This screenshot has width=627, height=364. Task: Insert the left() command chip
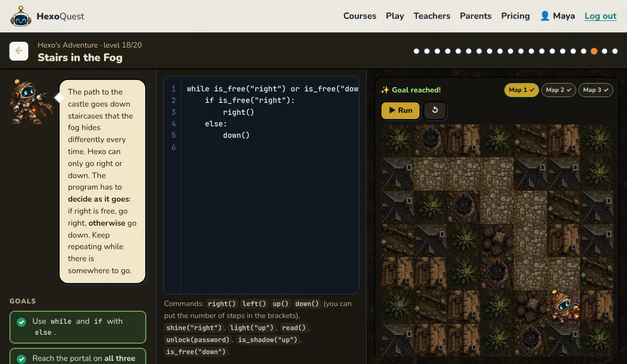point(254,304)
